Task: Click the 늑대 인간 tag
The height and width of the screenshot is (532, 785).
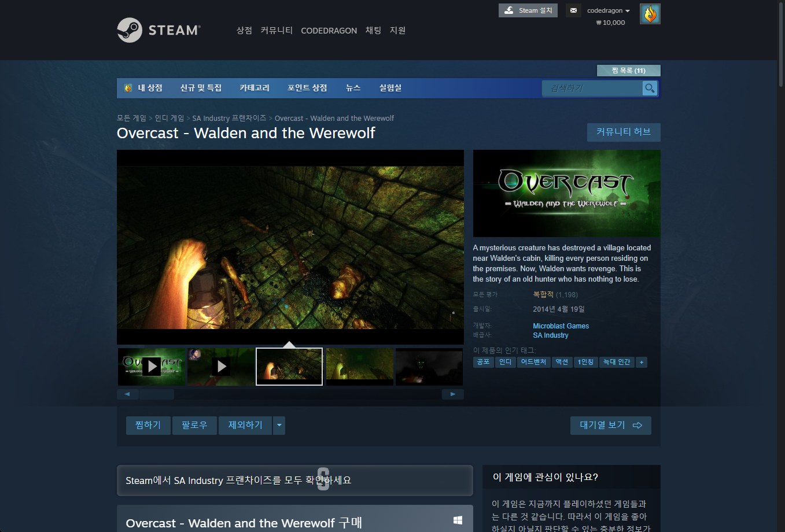Action: (x=617, y=362)
